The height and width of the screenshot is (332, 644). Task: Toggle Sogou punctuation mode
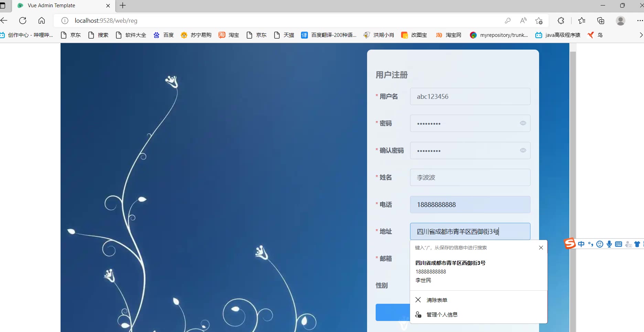click(591, 244)
